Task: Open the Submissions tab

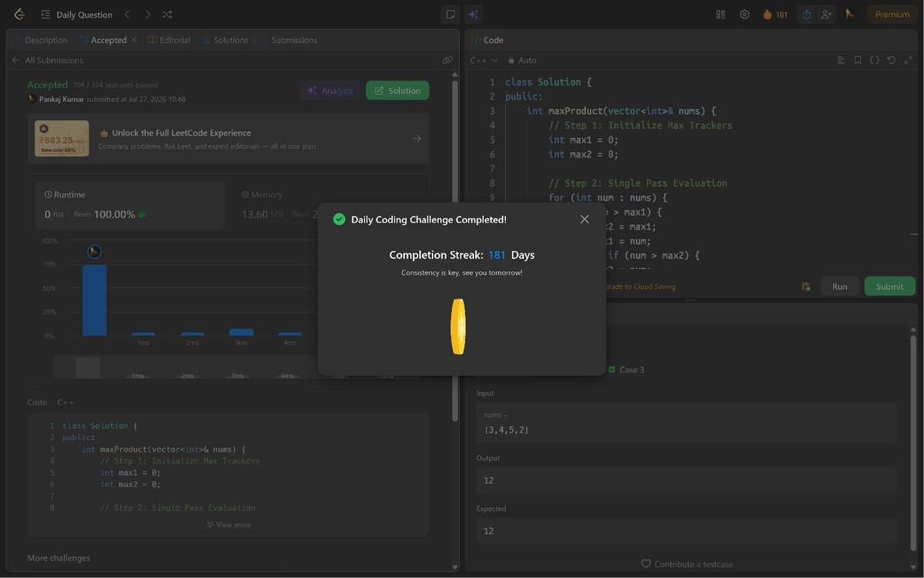Action: pyautogui.click(x=289, y=40)
